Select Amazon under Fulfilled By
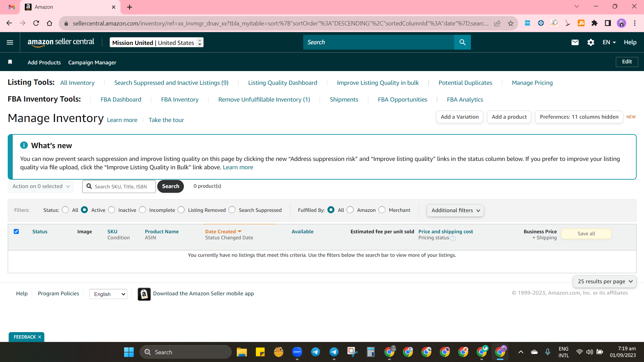This screenshot has height=362, width=644. pyautogui.click(x=350, y=210)
